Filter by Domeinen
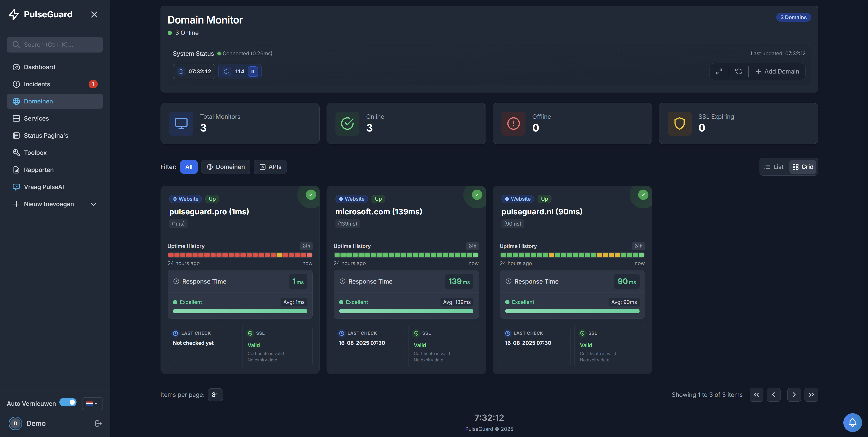This screenshot has width=868, height=437. tap(225, 167)
